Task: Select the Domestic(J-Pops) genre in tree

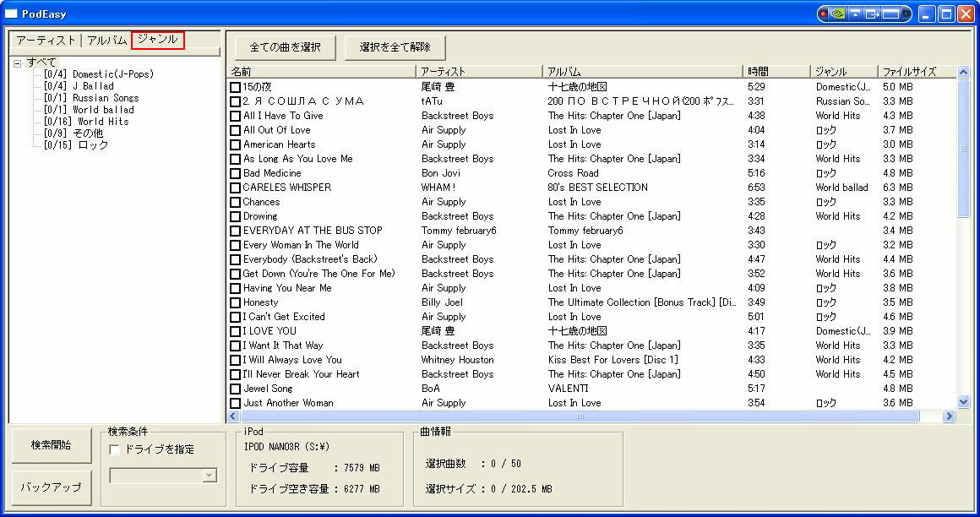Action: [x=99, y=74]
